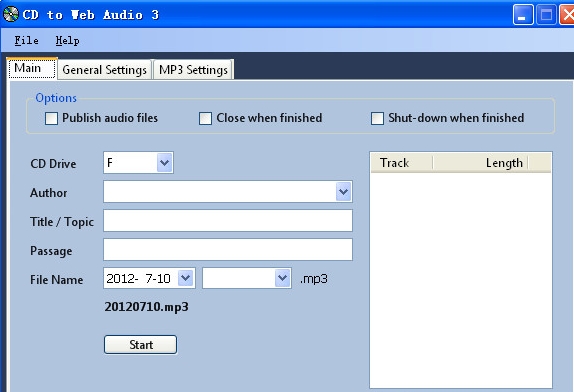The height and width of the screenshot is (392, 574).
Task: Check Shut-down when finished option
Action: pyautogui.click(x=377, y=118)
